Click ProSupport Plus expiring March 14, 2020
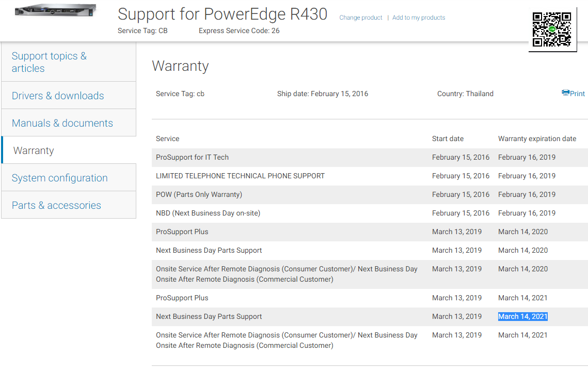The height and width of the screenshot is (368, 588). click(370, 232)
